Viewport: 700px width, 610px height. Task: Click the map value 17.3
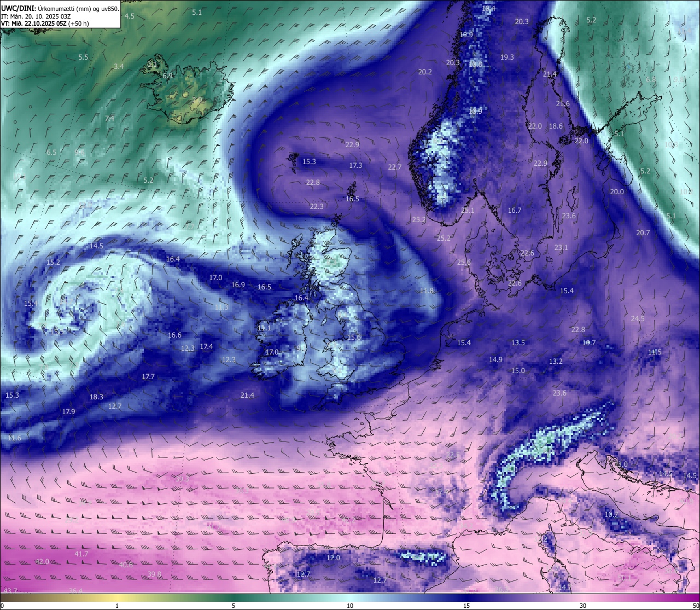coord(355,165)
